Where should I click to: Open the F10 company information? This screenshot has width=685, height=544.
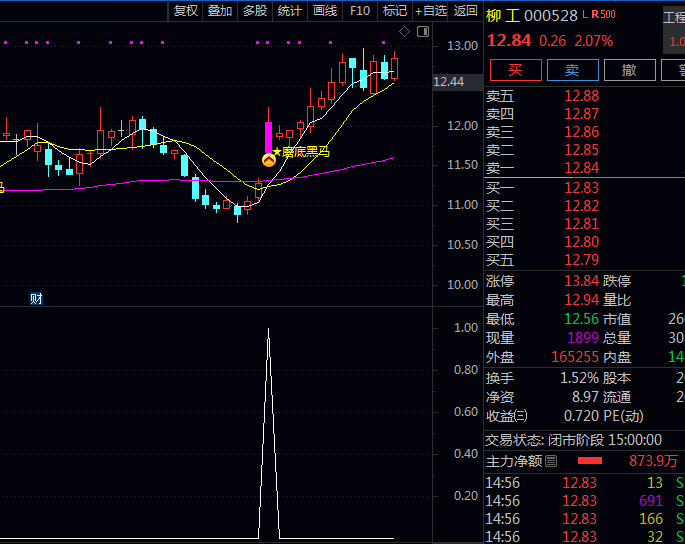[x=360, y=10]
